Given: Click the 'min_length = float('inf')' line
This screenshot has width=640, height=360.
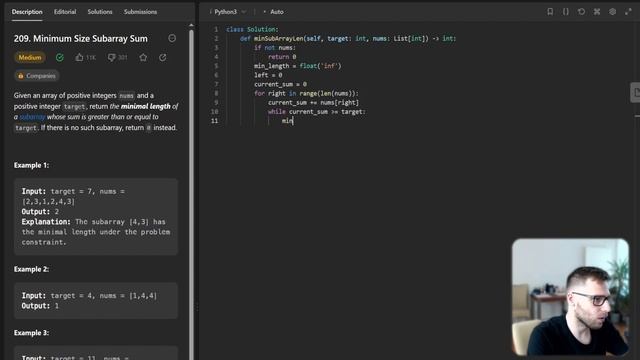Looking at the screenshot, I should click(298, 66).
